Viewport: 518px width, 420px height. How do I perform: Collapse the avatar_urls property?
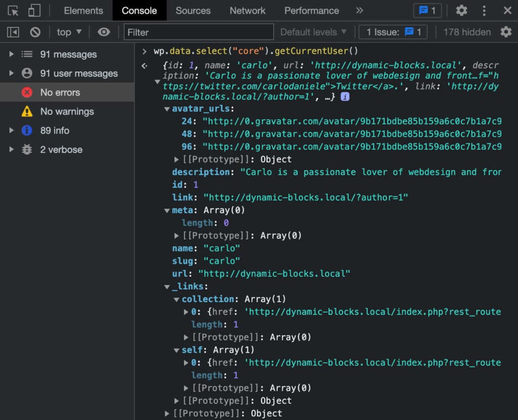(x=167, y=108)
